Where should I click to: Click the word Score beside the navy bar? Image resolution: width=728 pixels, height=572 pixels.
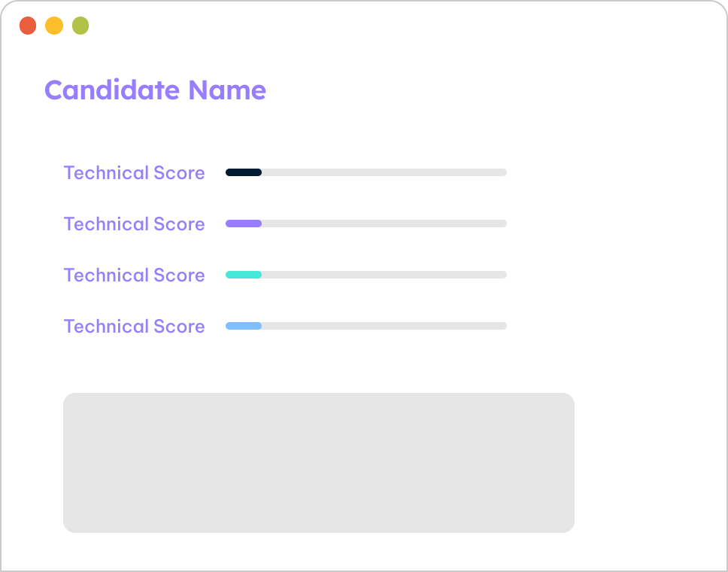(x=179, y=173)
